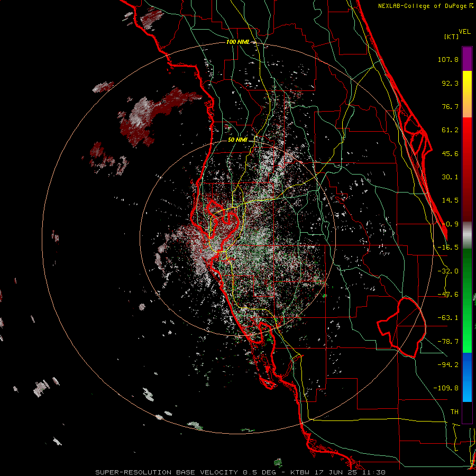Click the -109.8 velocity scale value
This screenshot has height=476, width=476.
pyautogui.click(x=446, y=388)
